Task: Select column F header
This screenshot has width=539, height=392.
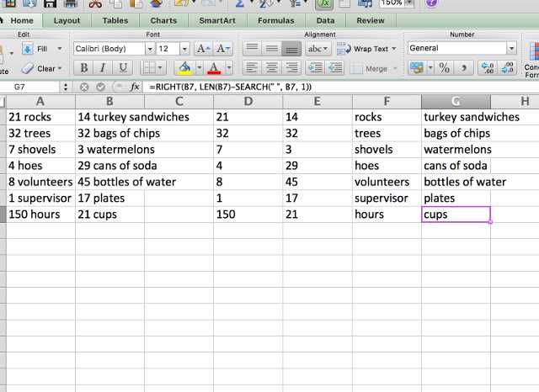Action: [x=387, y=102]
